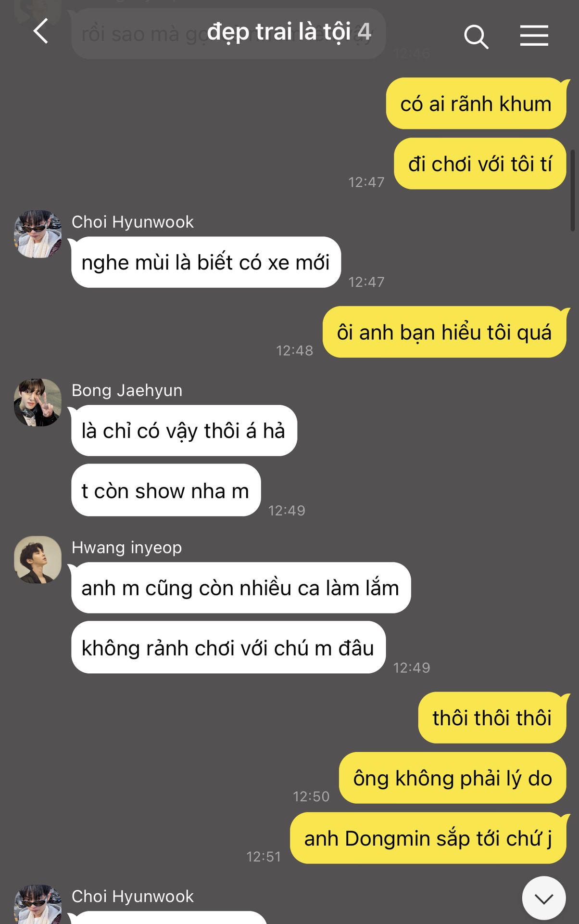Select "anh m cũng còn nhiều ca làm lắm"
579x924 pixels.
pyautogui.click(x=241, y=588)
